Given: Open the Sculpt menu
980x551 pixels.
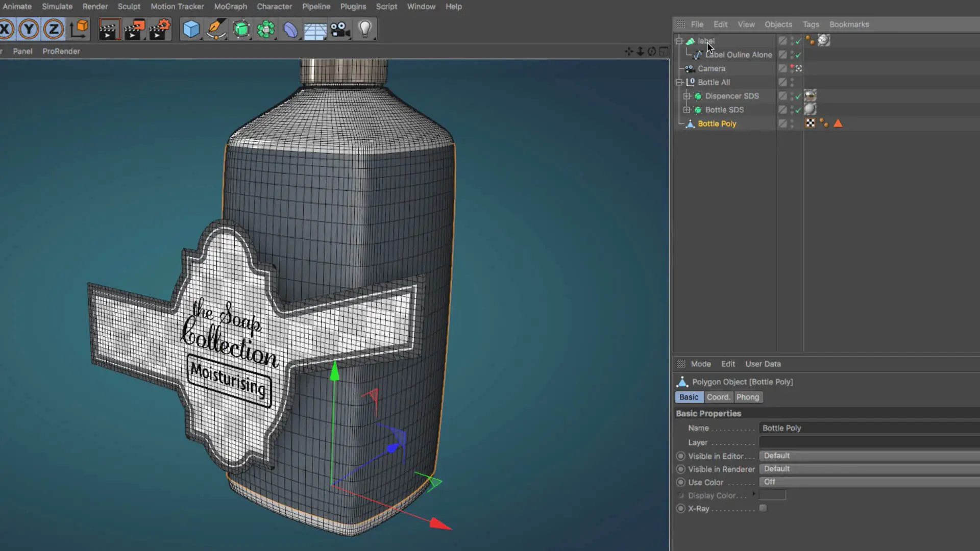Looking at the screenshot, I should point(129,7).
